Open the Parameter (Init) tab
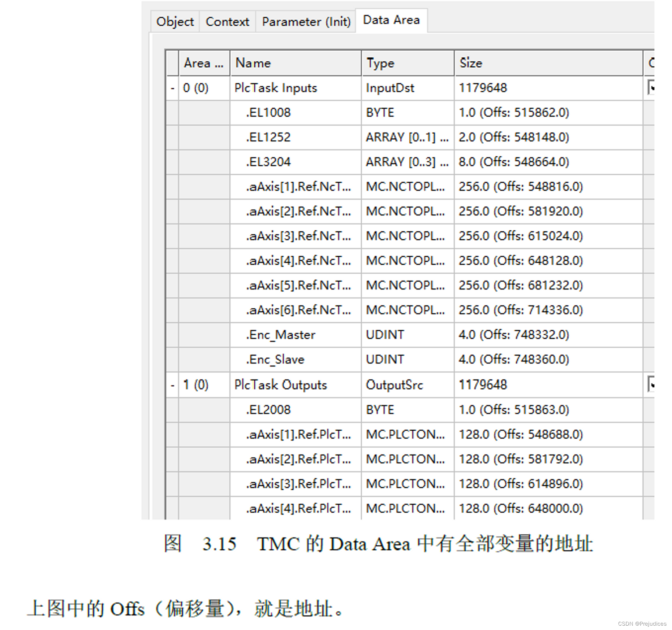 click(x=305, y=21)
